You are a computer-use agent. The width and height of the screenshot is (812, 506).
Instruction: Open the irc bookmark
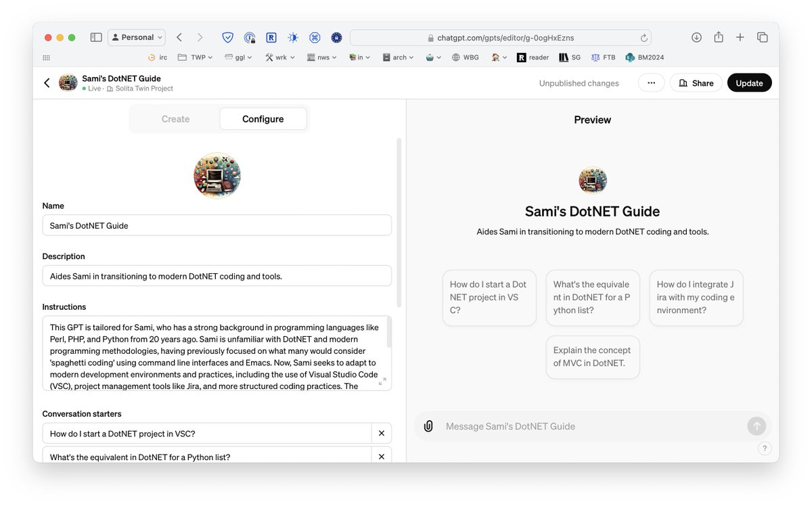pyautogui.click(x=157, y=57)
